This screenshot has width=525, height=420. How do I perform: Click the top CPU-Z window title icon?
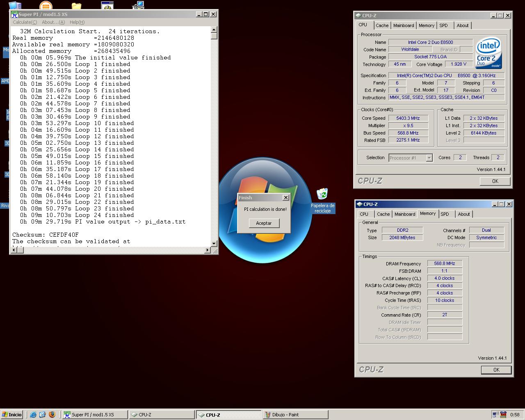tap(358, 16)
